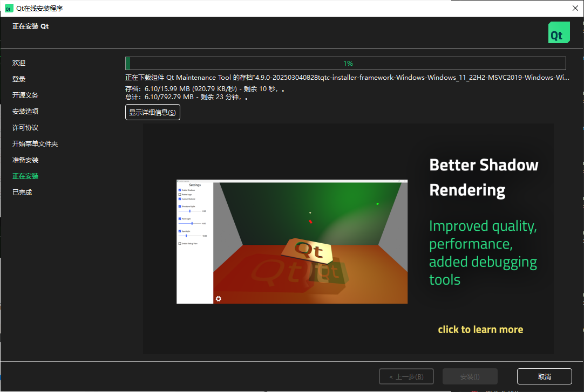Click the Qt icon in the title bar

[x=9, y=9]
